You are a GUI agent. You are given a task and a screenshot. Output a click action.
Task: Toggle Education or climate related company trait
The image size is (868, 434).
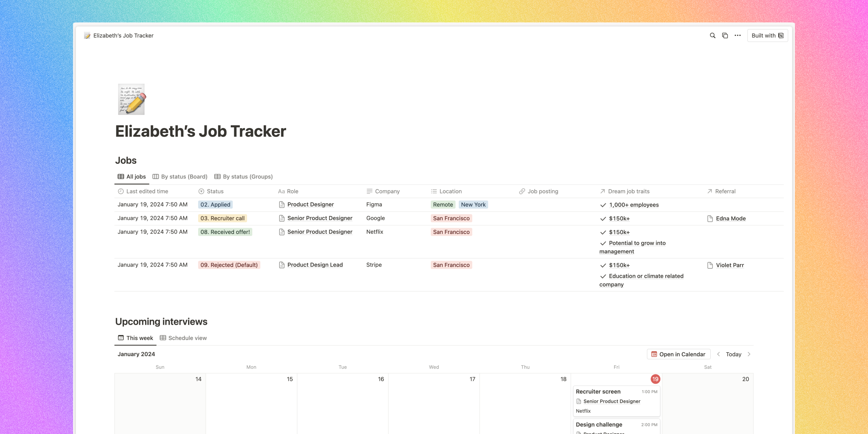tap(603, 276)
